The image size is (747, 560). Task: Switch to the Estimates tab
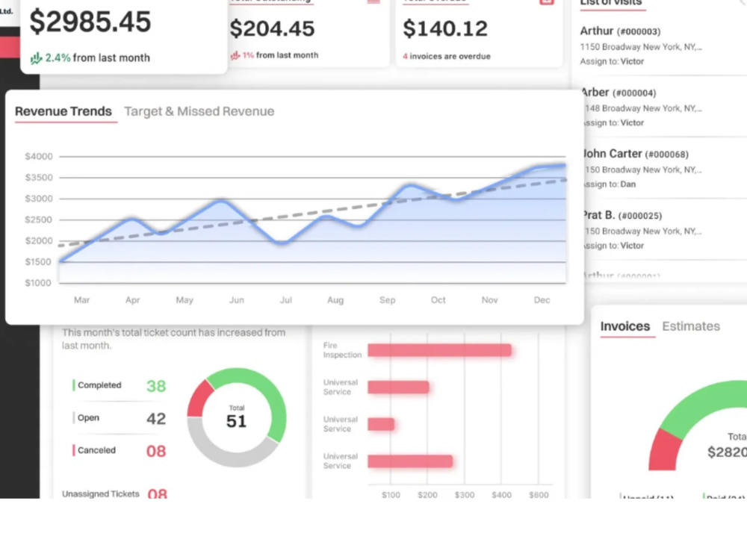(691, 326)
